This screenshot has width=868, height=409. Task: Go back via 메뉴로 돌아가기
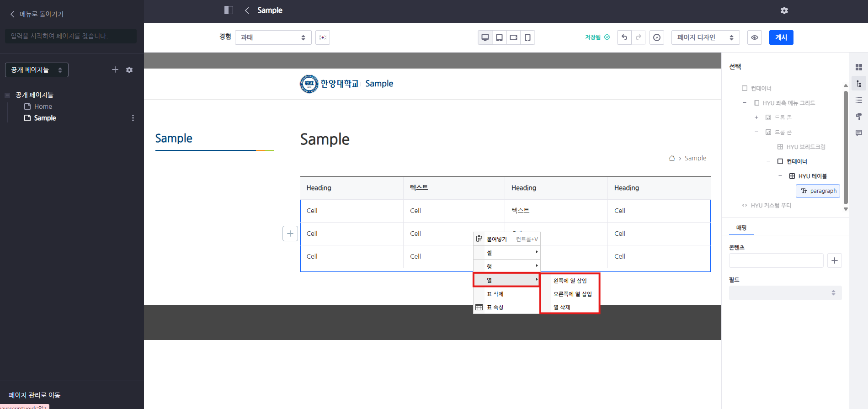tap(37, 14)
